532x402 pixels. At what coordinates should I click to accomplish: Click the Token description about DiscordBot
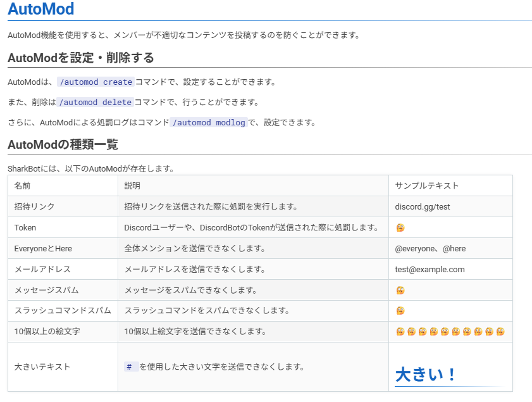pyautogui.click(x=251, y=227)
